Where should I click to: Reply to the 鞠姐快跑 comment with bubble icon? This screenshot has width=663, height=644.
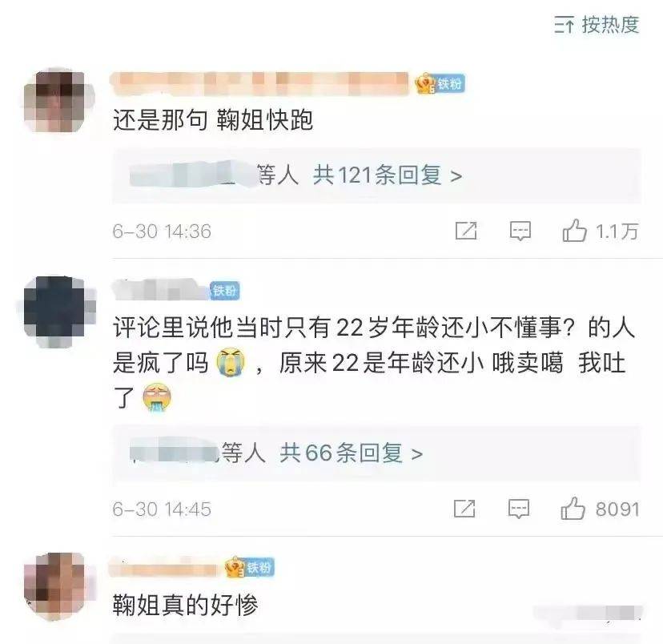[520, 231]
